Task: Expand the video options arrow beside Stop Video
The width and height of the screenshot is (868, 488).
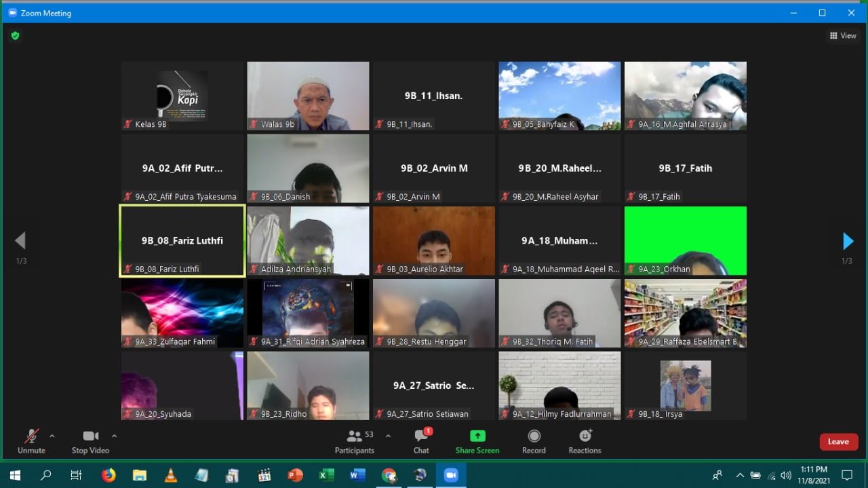Action: [x=114, y=436]
